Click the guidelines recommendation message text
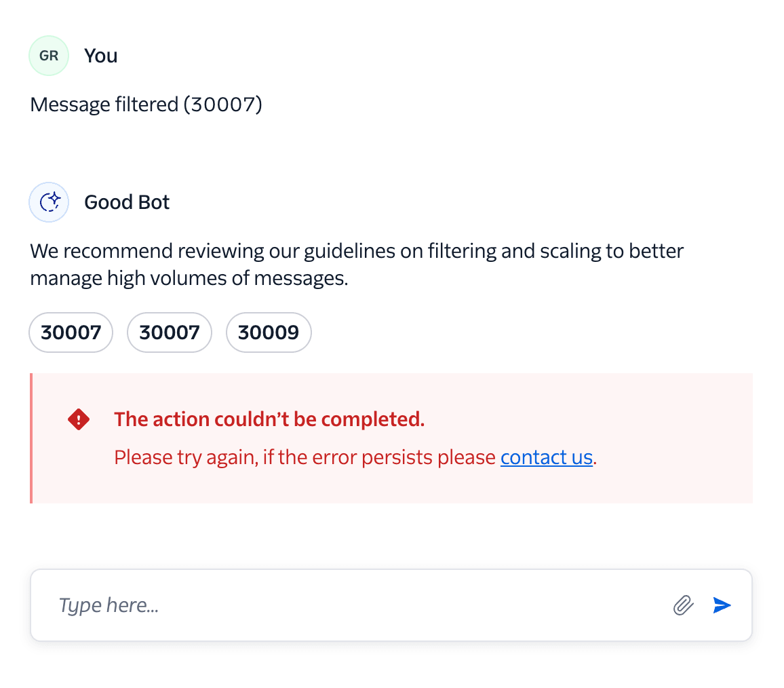 pos(356,264)
